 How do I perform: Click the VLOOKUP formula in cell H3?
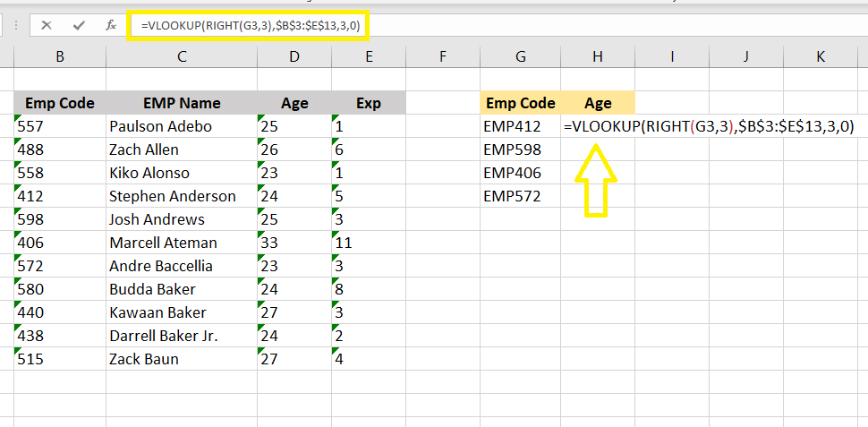[709, 127]
